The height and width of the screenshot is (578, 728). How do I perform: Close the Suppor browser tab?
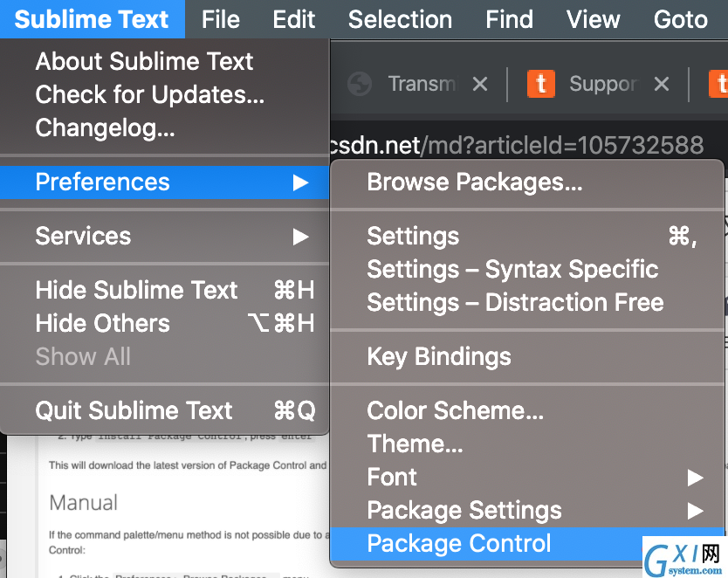(x=662, y=84)
